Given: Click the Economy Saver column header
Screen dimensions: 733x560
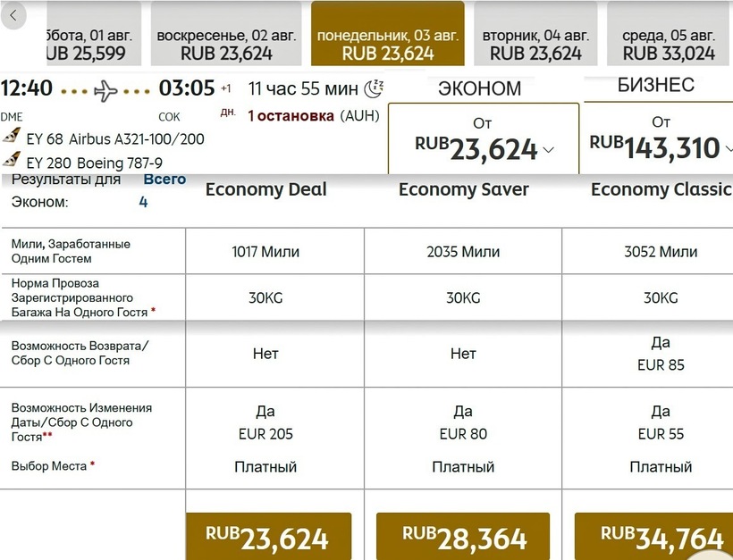Looking at the screenshot, I should click(463, 189).
